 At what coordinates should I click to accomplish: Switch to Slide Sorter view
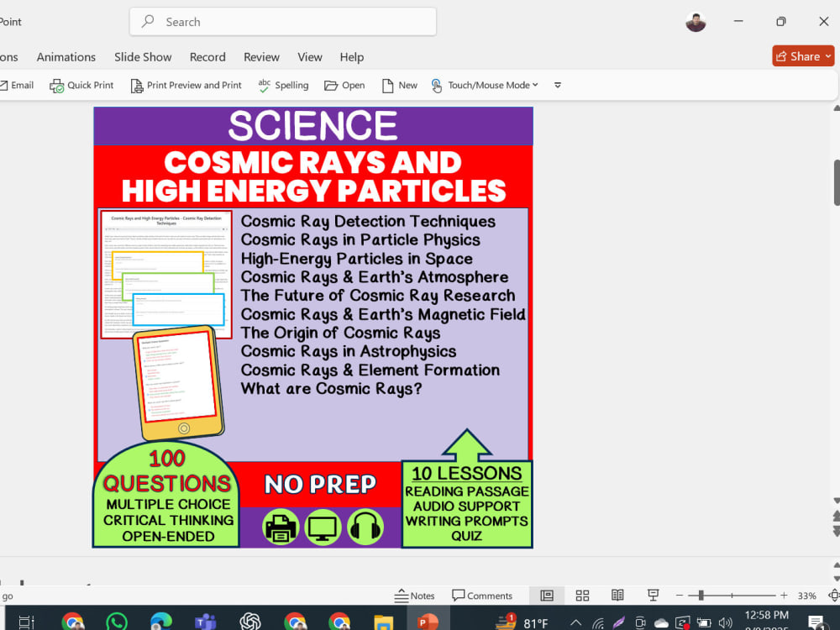582,596
